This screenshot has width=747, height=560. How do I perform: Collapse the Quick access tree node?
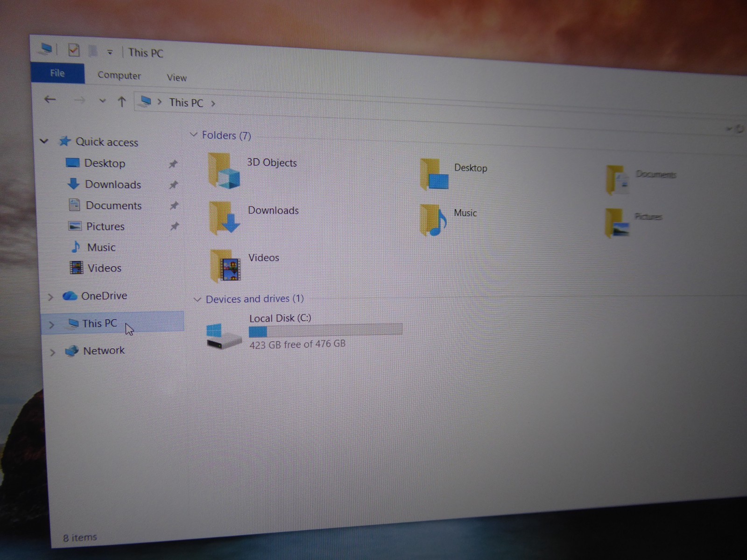point(44,141)
